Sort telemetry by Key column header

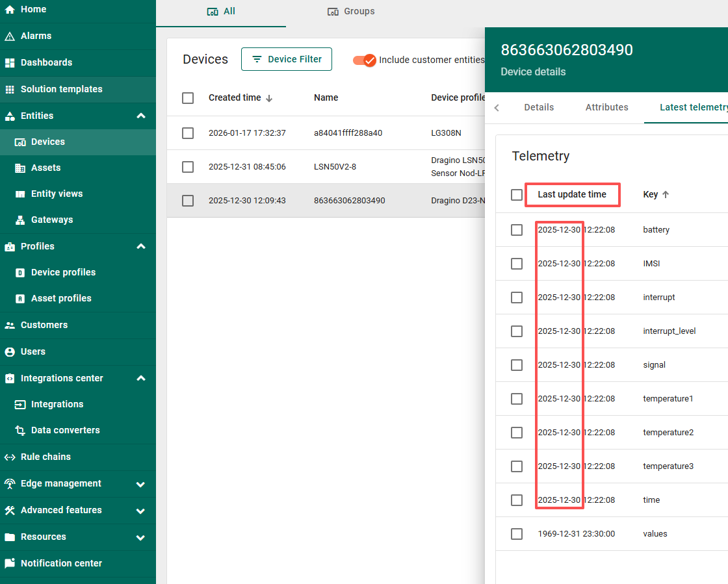651,195
